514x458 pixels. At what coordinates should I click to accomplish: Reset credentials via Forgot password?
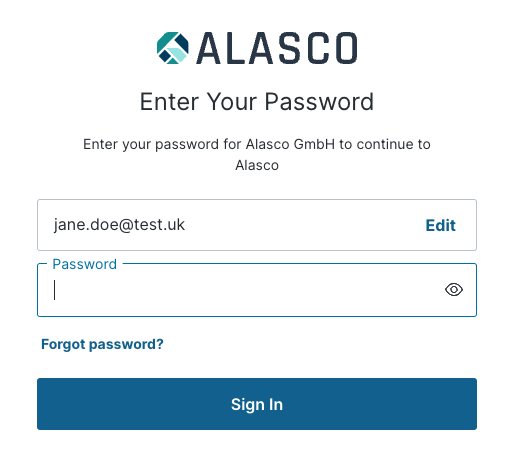[x=102, y=344]
